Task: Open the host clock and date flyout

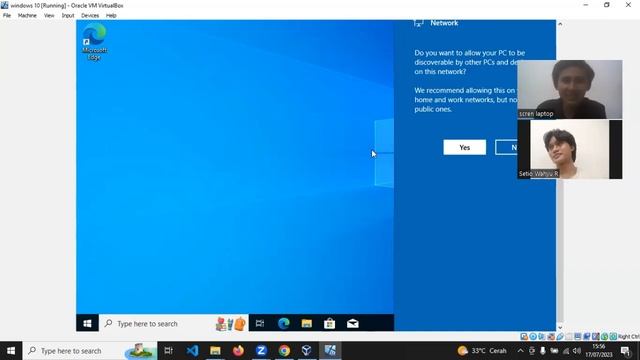Action: click(x=599, y=351)
